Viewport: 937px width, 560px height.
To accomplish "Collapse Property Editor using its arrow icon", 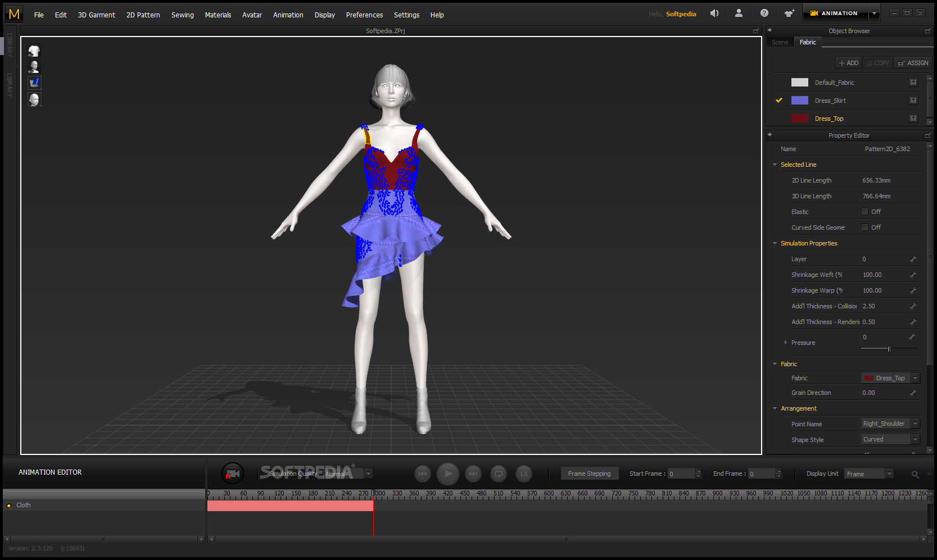I will point(769,135).
